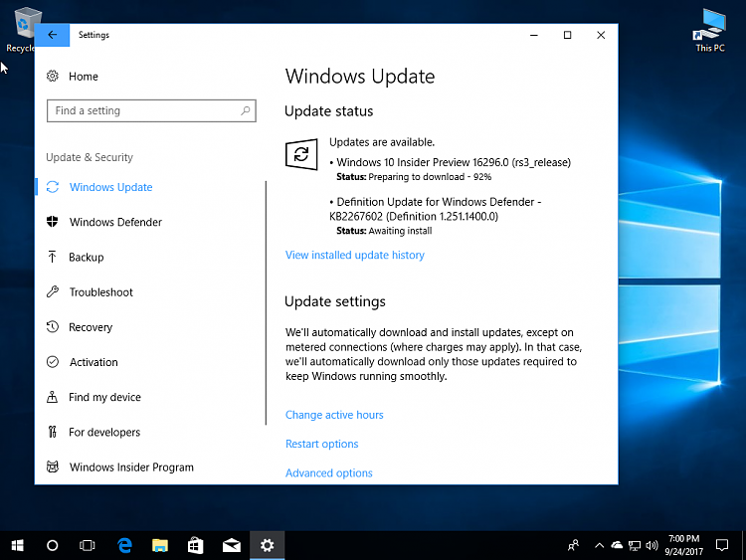Open the Windows Start menu
This screenshot has width=746, height=560.
click(17, 545)
